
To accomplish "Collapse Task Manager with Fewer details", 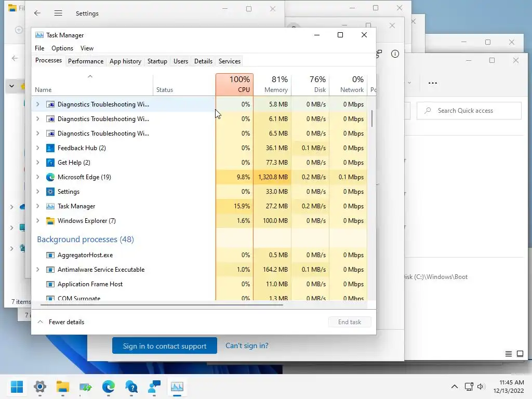I will pyautogui.click(x=61, y=322).
